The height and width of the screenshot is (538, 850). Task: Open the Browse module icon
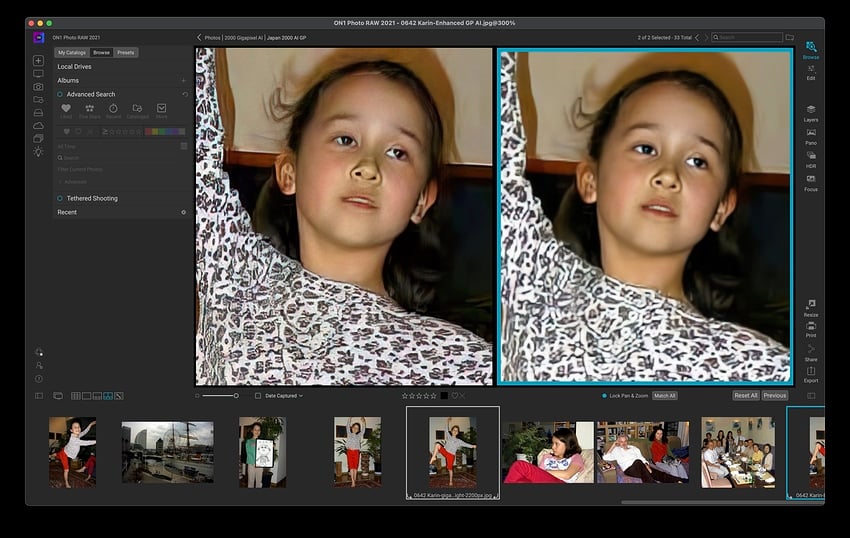point(811,47)
